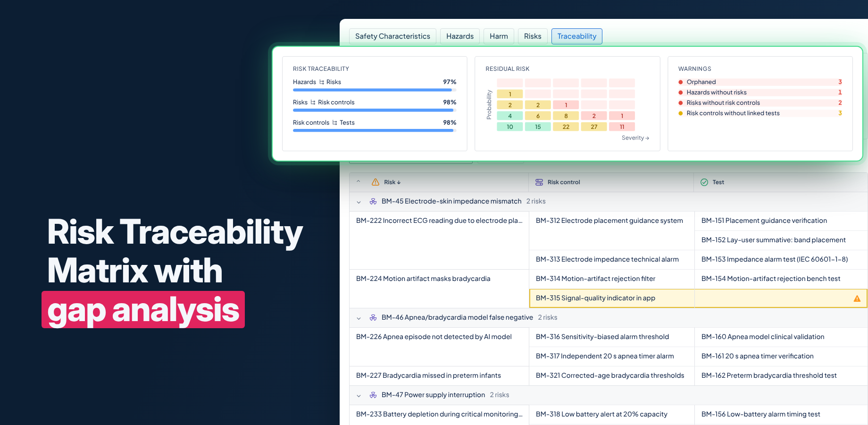Viewport: 868px width, 425px height.
Task: Open risk BM-227 Bradycardia missed in preterm infants
Action: 428,375
